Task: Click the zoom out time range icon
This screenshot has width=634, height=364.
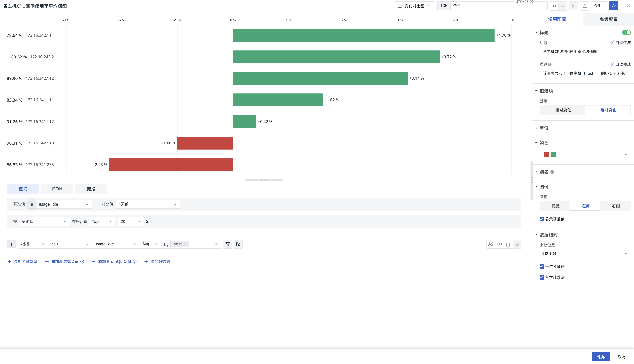Action: tap(584, 6)
